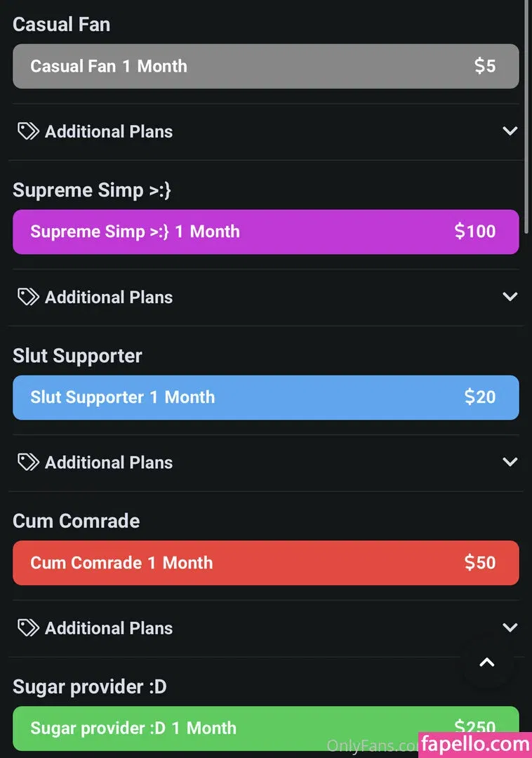Open the fapello.com watermark link
The image size is (532, 758).
(x=475, y=744)
